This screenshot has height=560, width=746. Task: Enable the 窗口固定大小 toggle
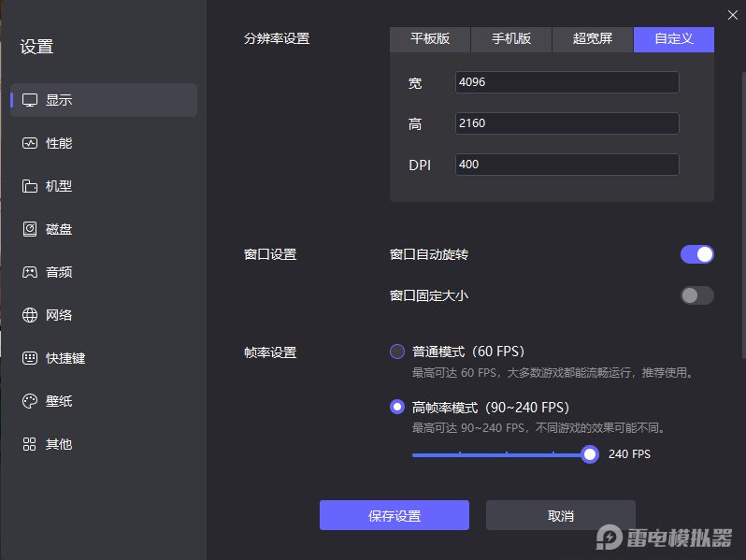[x=697, y=295]
